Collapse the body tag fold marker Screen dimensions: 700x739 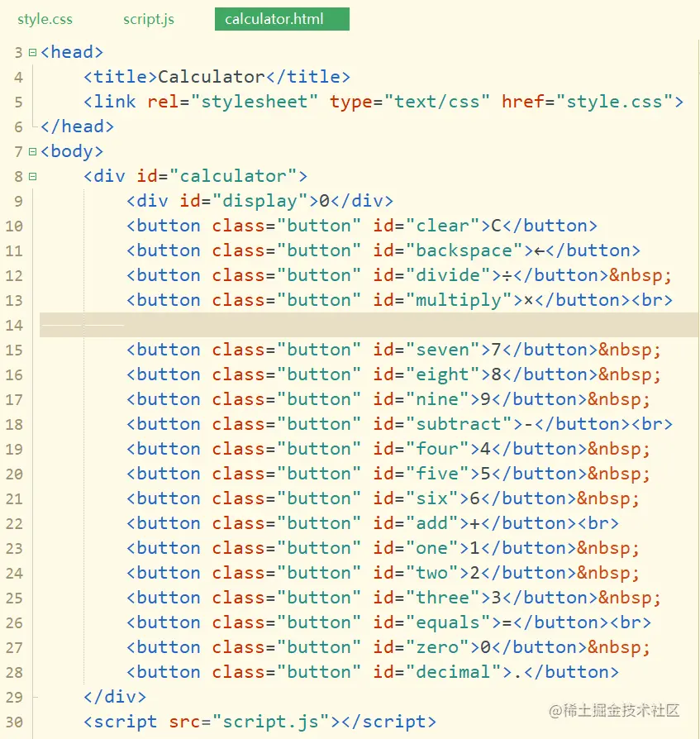32,152
